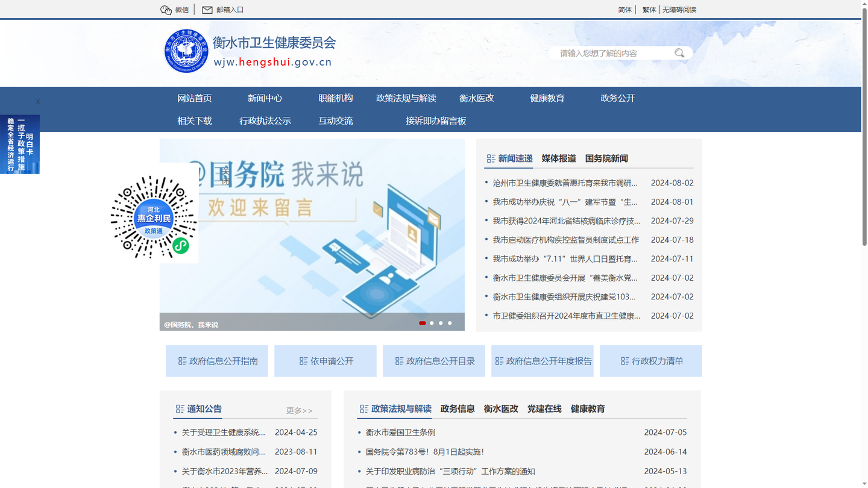Switch to the third carousel slide dot

click(441, 323)
